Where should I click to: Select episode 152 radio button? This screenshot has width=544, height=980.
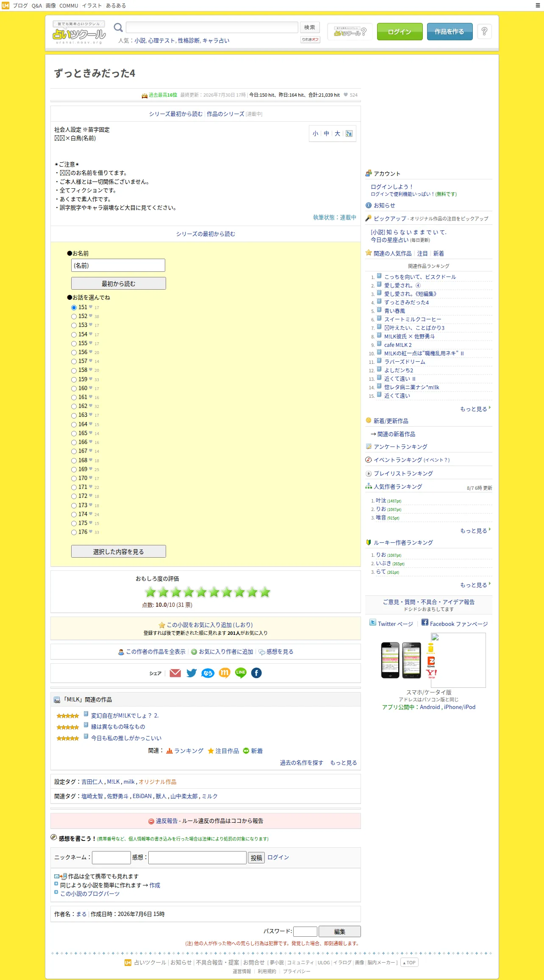click(74, 316)
